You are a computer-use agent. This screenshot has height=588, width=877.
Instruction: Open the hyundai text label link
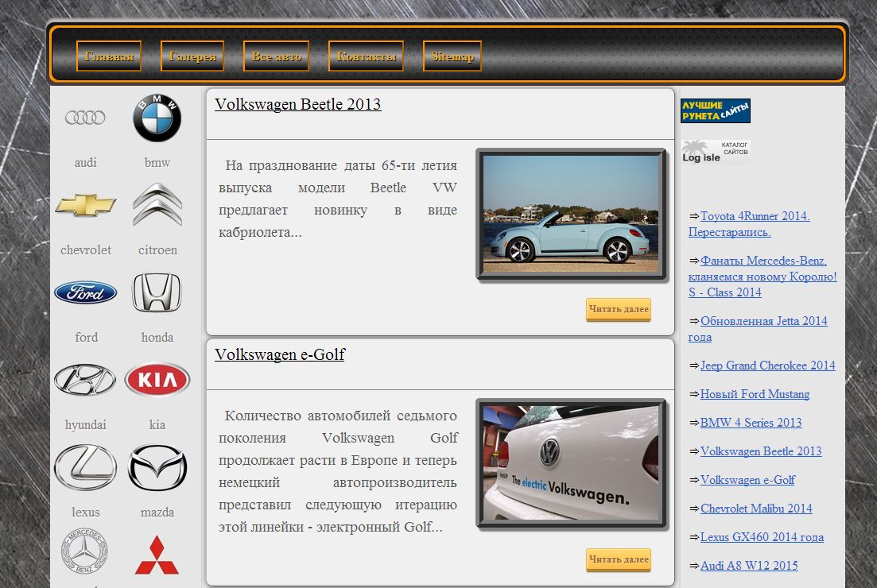click(86, 425)
